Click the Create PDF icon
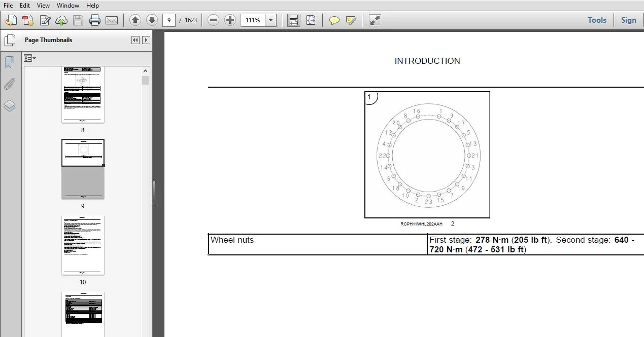644x337 pixels. point(28,20)
